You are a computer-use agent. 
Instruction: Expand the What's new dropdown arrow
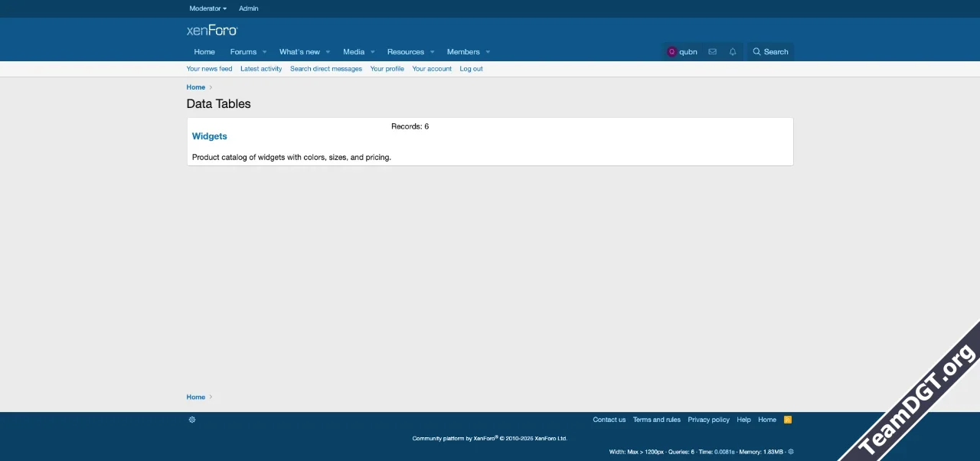point(328,52)
